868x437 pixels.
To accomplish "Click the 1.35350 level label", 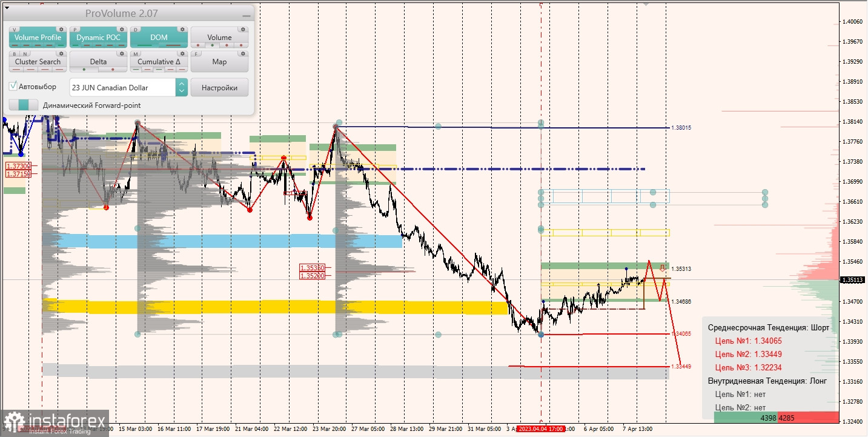I will click(313, 267).
